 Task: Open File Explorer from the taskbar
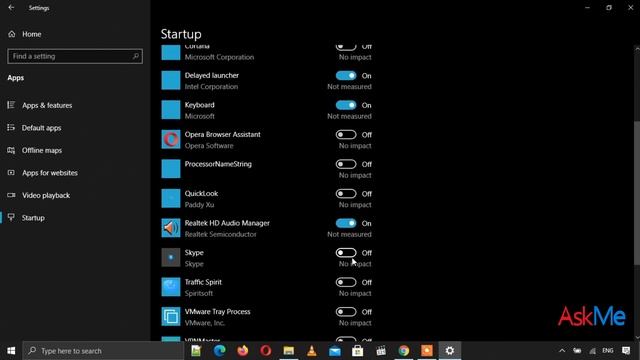[x=289, y=351]
